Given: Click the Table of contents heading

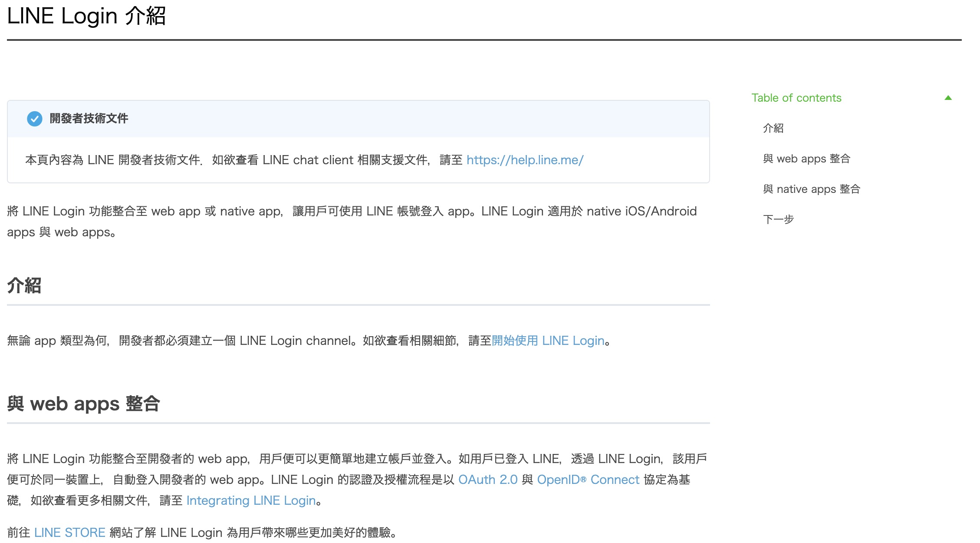Looking at the screenshot, I should click(796, 98).
